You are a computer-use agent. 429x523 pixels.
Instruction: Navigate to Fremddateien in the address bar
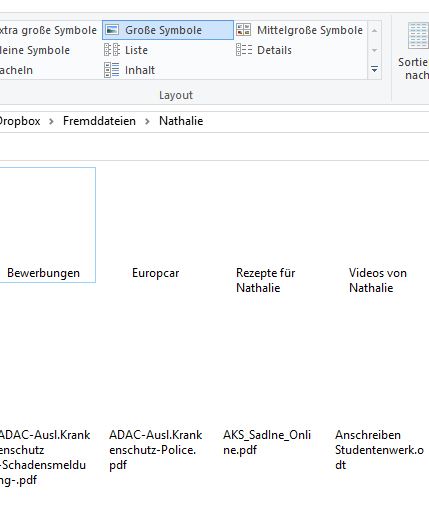click(99, 121)
